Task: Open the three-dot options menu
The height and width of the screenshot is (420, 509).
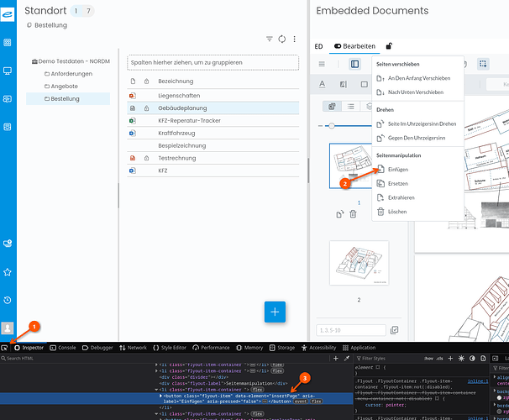Action: [x=294, y=39]
